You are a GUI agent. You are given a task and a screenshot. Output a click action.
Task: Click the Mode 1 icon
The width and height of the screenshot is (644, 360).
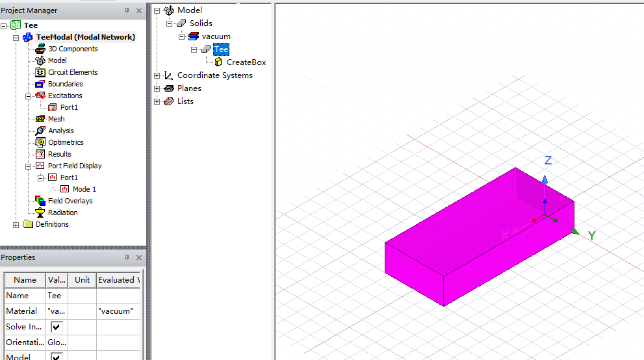click(64, 189)
